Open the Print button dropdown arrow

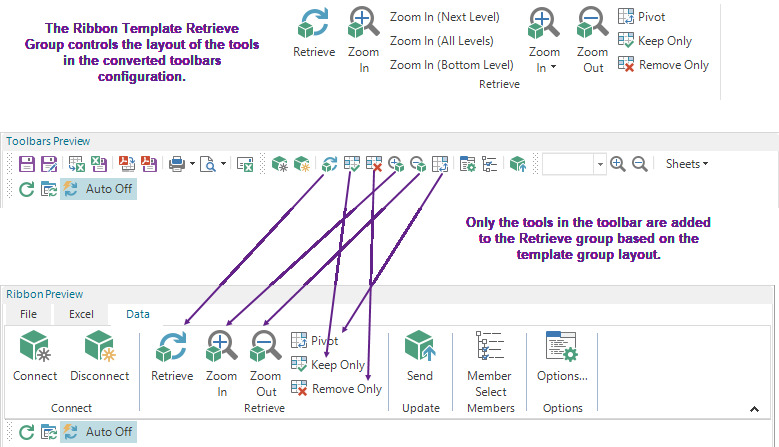click(x=192, y=163)
